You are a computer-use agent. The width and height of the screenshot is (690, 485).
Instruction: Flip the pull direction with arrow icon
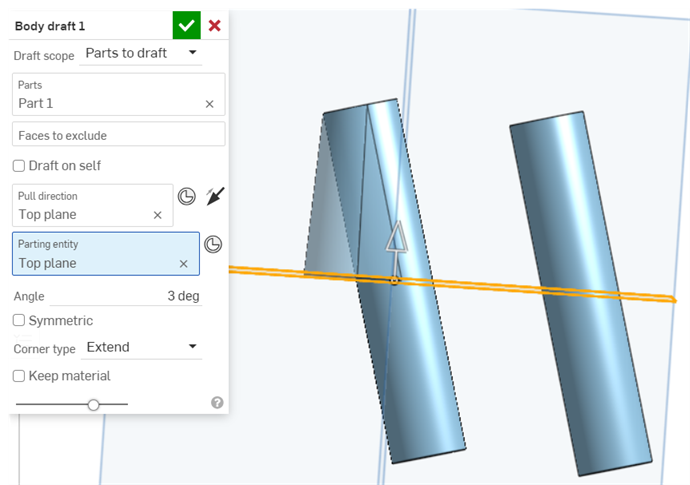(214, 196)
